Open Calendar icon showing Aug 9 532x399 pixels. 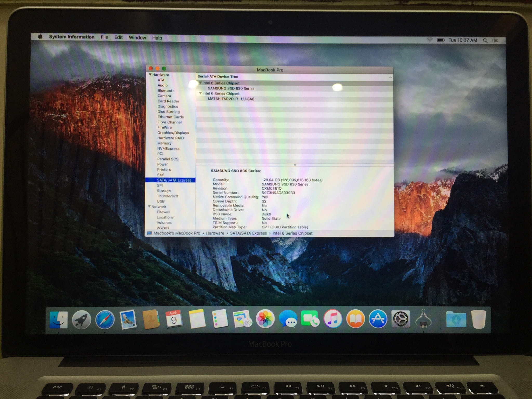tap(174, 319)
